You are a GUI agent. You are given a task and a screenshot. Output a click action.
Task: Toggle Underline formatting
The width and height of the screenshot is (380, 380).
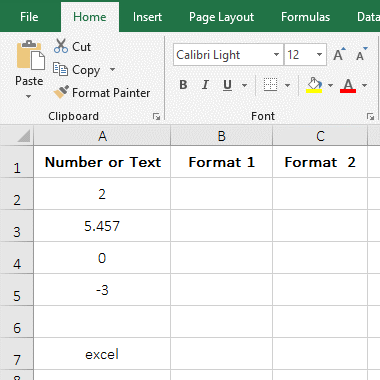[227, 85]
